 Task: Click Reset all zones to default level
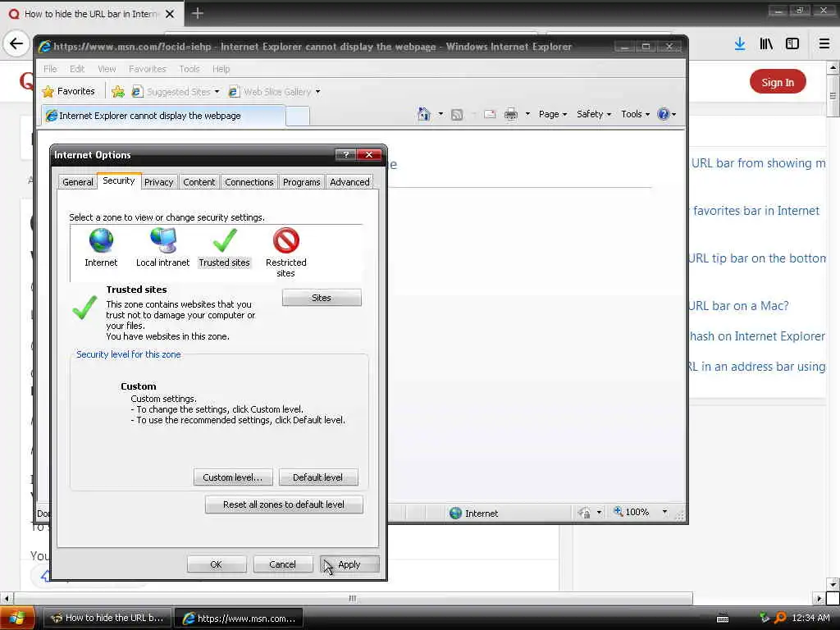pyautogui.click(x=284, y=504)
